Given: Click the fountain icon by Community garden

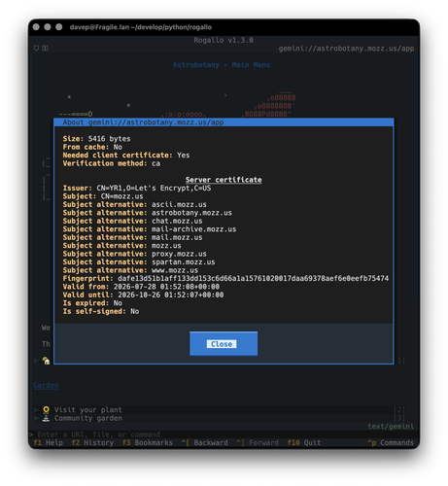Looking at the screenshot, I should [x=46, y=418].
